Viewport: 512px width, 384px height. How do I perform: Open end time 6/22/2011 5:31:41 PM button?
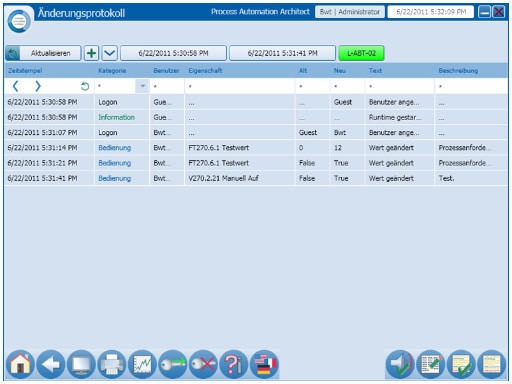pyautogui.click(x=282, y=53)
